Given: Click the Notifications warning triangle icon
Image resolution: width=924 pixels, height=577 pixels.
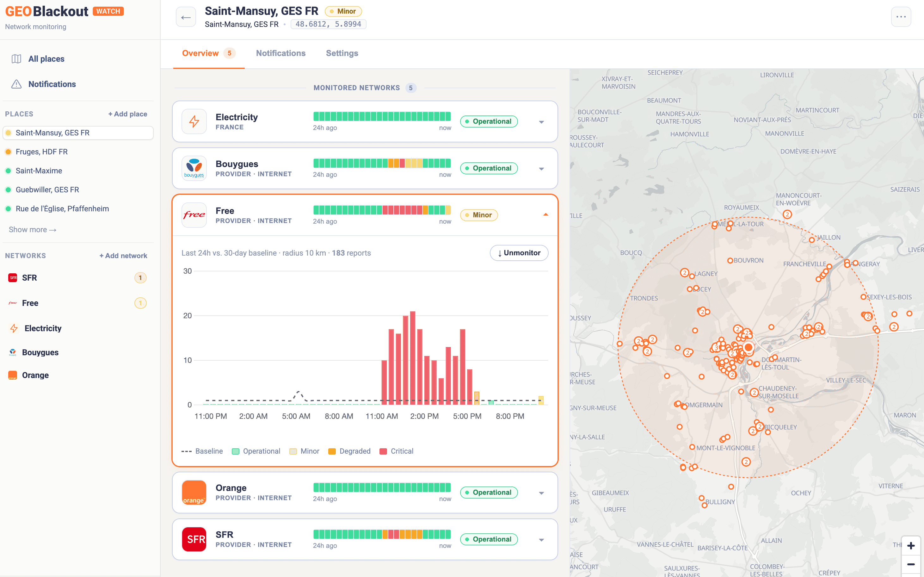Looking at the screenshot, I should pyautogui.click(x=16, y=84).
